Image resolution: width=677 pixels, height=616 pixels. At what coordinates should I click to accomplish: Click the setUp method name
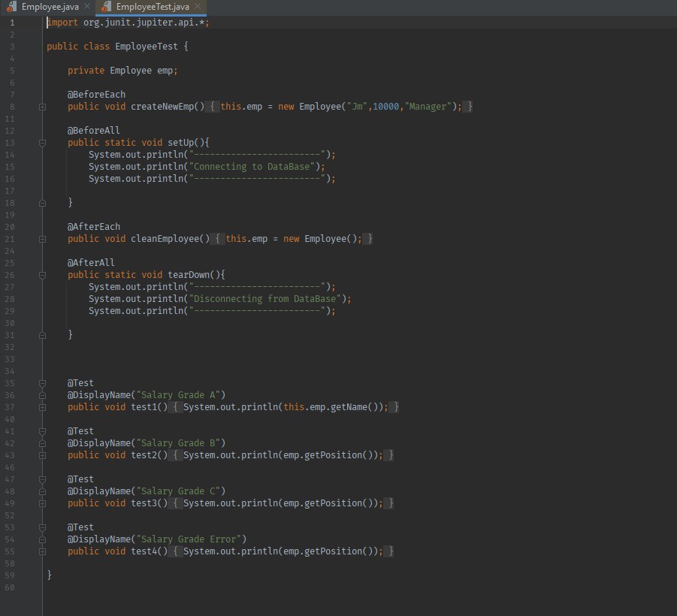(180, 143)
